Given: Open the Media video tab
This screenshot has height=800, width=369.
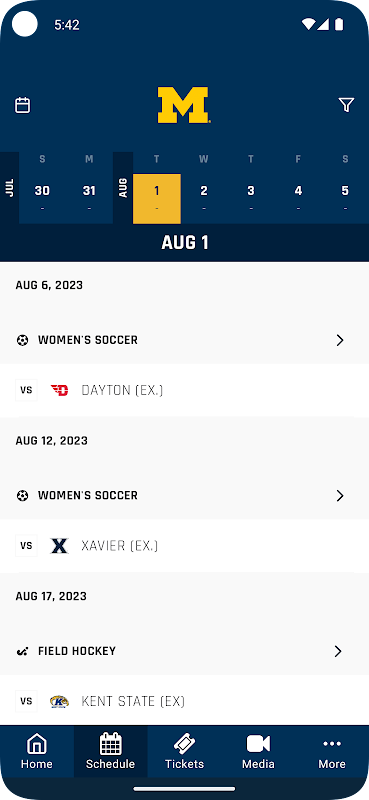Looking at the screenshot, I should tap(258, 752).
